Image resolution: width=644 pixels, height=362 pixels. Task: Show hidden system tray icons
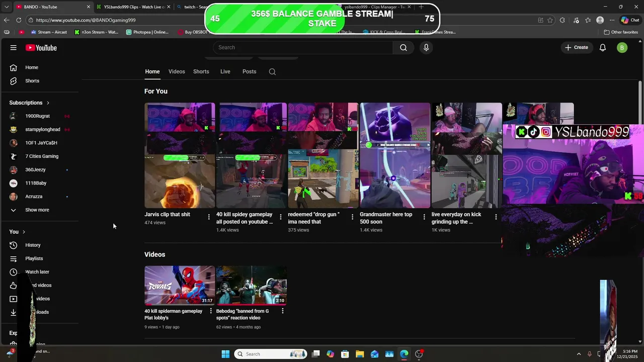579,354
